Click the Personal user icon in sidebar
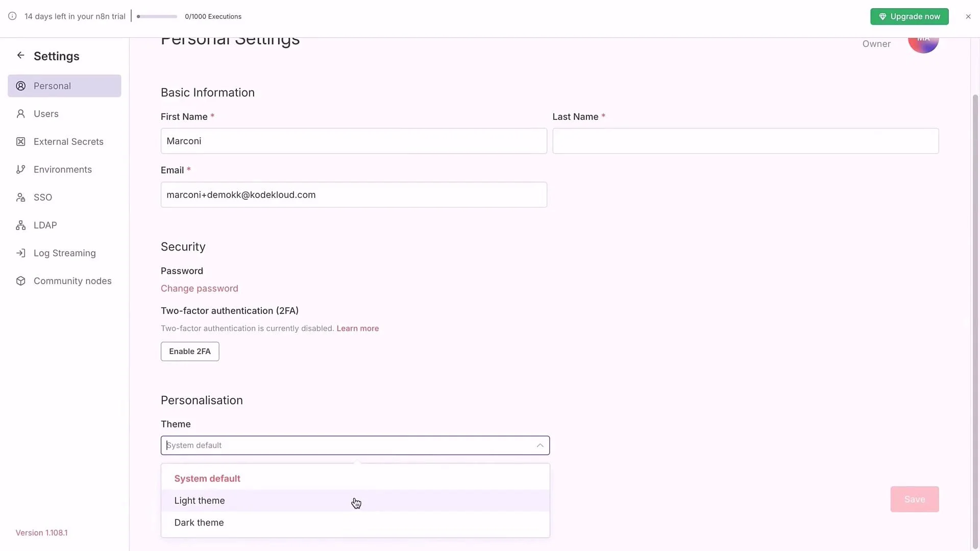This screenshot has width=980, height=551. 20,86
